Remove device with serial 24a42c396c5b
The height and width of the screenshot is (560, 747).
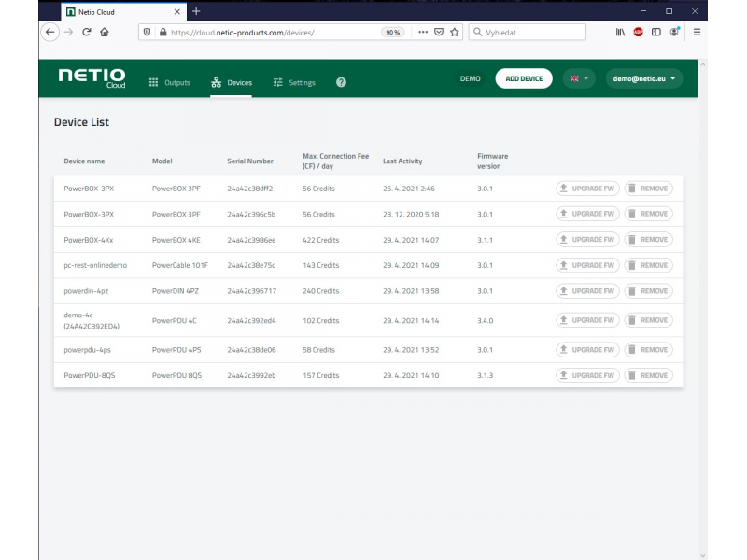tap(648, 214)
